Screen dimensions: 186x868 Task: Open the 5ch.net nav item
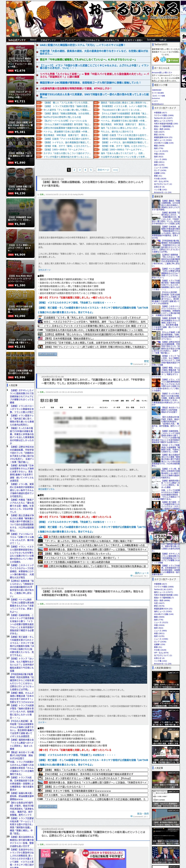click(x=151, y=40)
